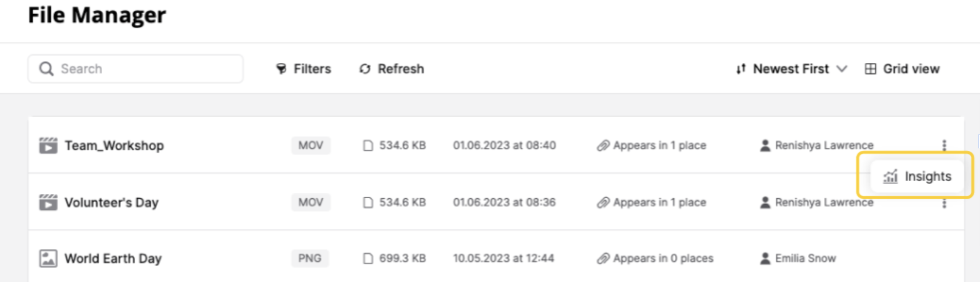Focus the Search input field
Viewport: 980px width, 282px height.
coord(135,69)
